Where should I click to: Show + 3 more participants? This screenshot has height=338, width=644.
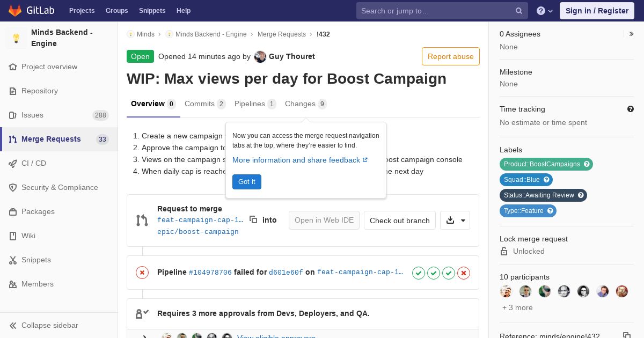(x=517, y=307)
